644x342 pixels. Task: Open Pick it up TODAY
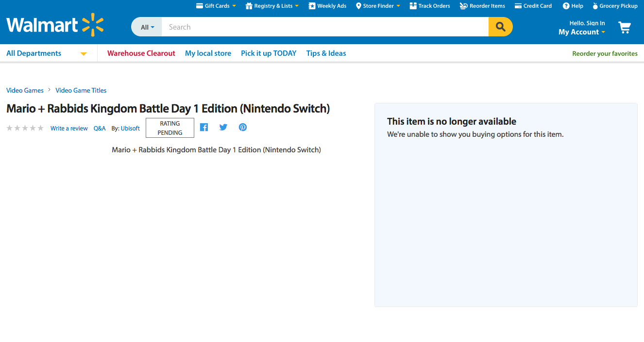coord(269,53)
